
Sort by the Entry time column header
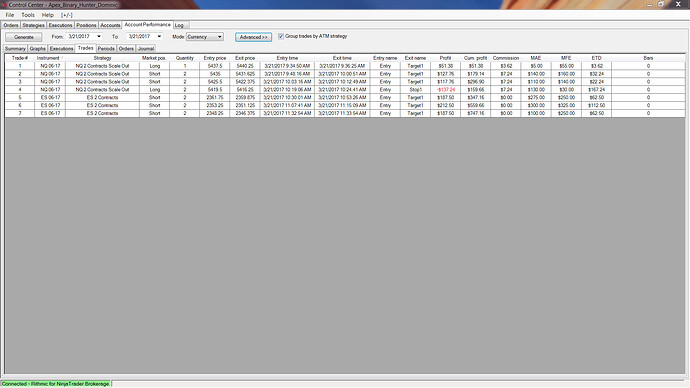click(287, 58)
